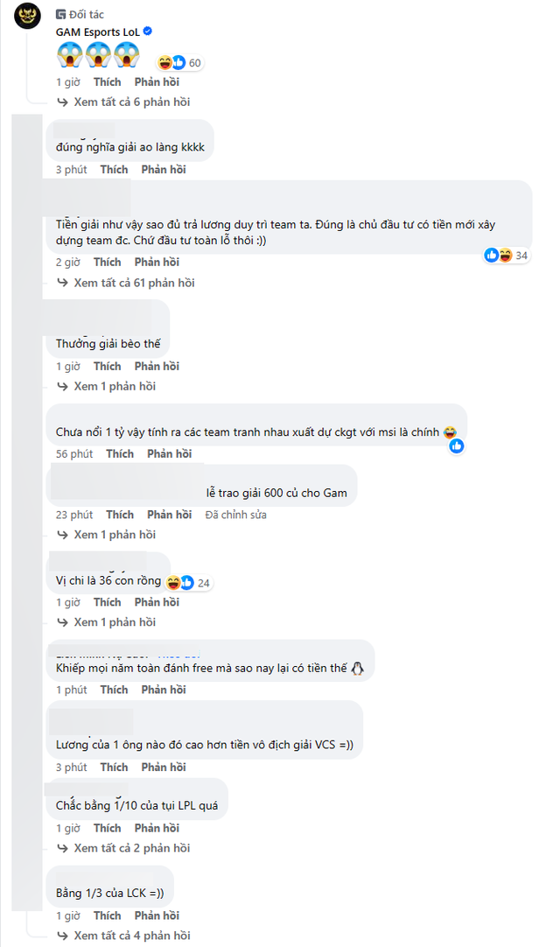Click the blue verified badge beside GAM Esports LoL
560x947 pixels.
click(148, 32)
